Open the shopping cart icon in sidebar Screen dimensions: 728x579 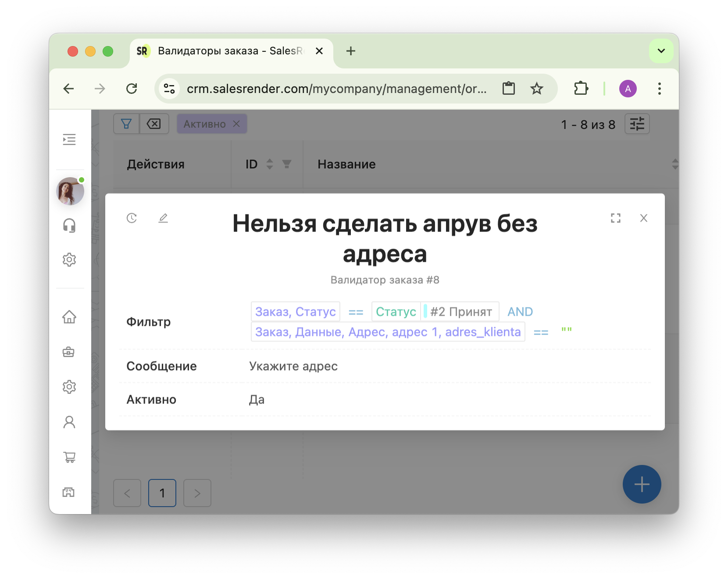pos(69,457)
